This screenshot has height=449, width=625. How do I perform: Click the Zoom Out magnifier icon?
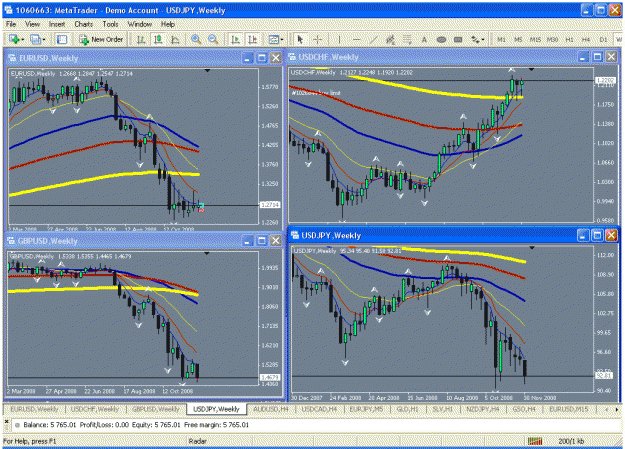pos(213,39)
